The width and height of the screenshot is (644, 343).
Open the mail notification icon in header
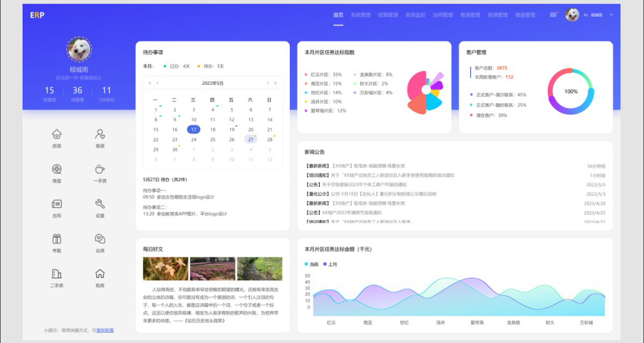[553, 15]
